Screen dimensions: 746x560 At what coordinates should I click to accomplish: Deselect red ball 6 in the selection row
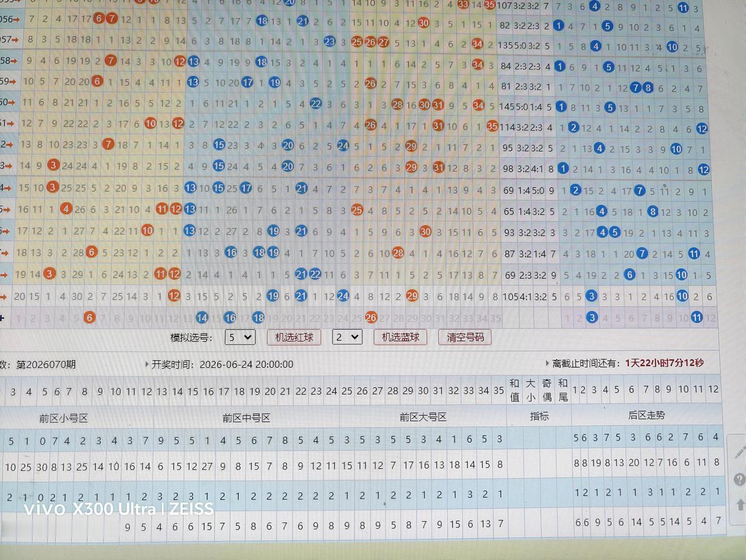pos(89,318)
